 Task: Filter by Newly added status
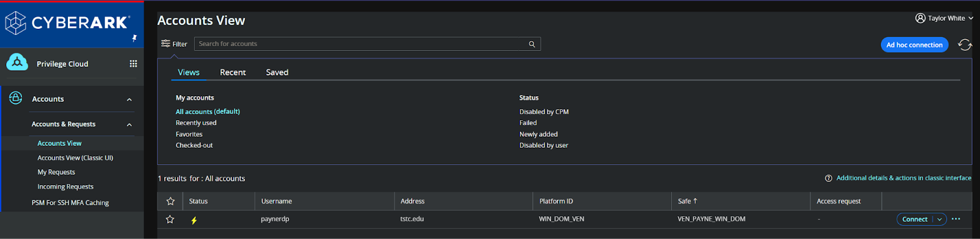pyautogui.click(x=538, y=134)
